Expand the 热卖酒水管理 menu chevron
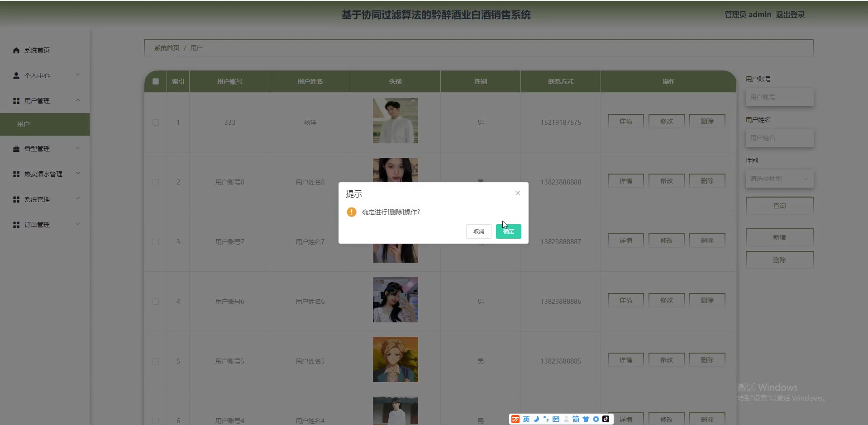The image size is (868, 425). coord(78,173)
